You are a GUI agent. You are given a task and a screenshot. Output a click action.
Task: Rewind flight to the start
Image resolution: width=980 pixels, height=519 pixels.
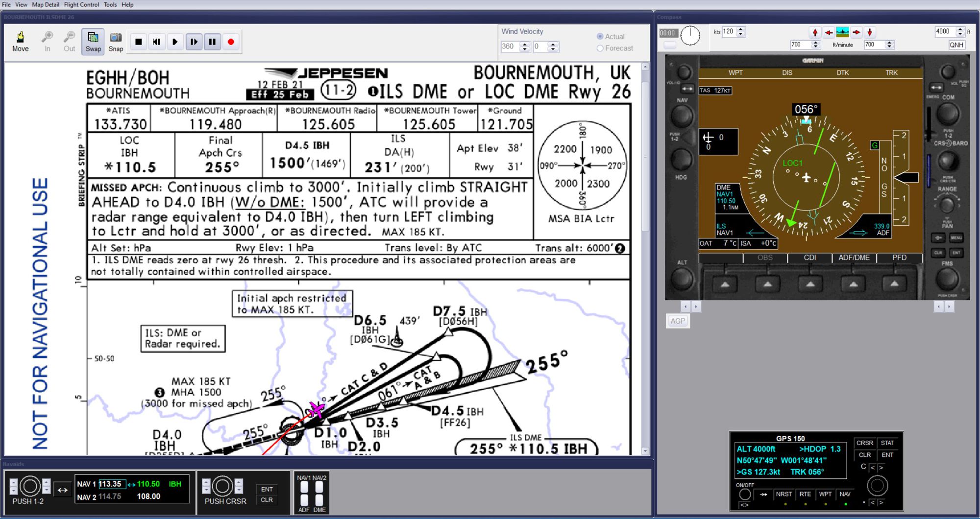(157, 42)
